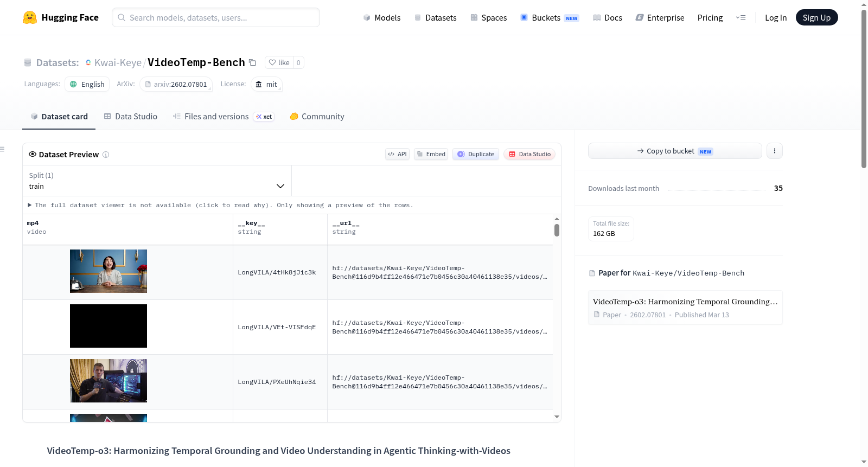Click the Total file size 162 GB box
This screenshot has width=868, height=467.
click(x=611, y=229)
